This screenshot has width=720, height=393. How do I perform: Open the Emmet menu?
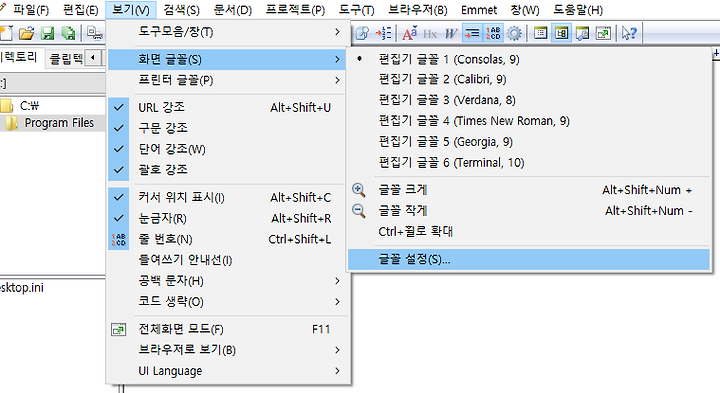pyautogui.click(x=479, y=10)
